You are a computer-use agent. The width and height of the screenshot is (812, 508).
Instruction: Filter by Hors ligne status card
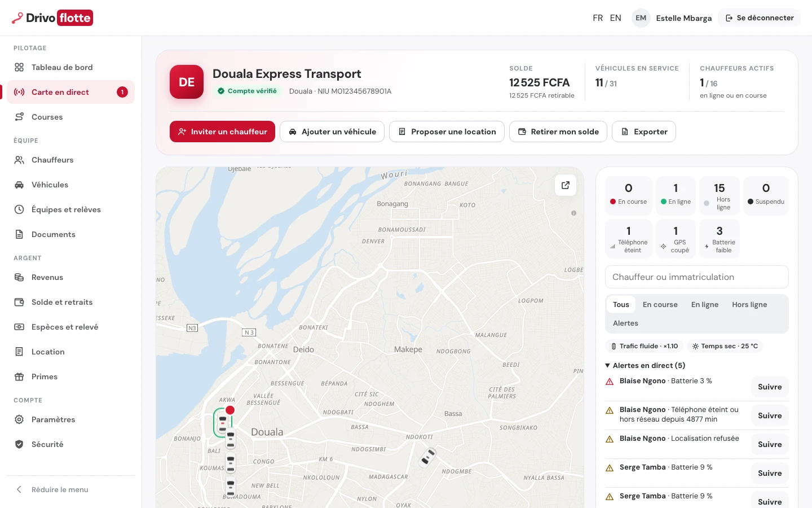click(x=720, y=195)
